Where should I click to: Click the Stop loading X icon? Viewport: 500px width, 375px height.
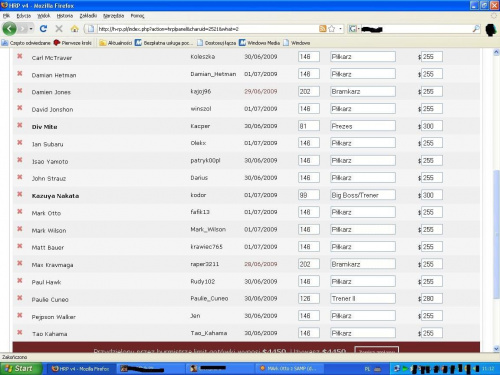59,29
